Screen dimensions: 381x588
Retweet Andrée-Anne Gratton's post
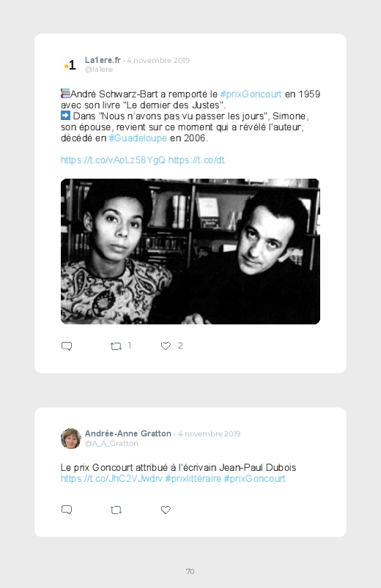(116, 510)
